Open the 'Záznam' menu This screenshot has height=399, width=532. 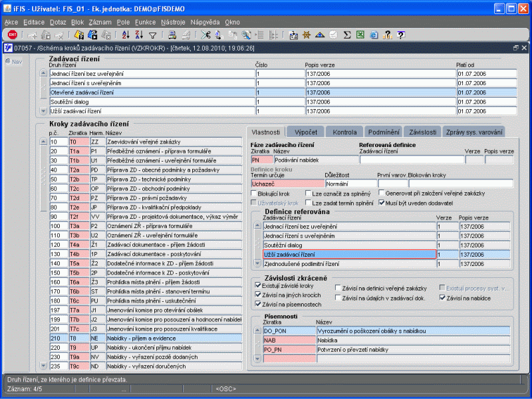point(100,22)
